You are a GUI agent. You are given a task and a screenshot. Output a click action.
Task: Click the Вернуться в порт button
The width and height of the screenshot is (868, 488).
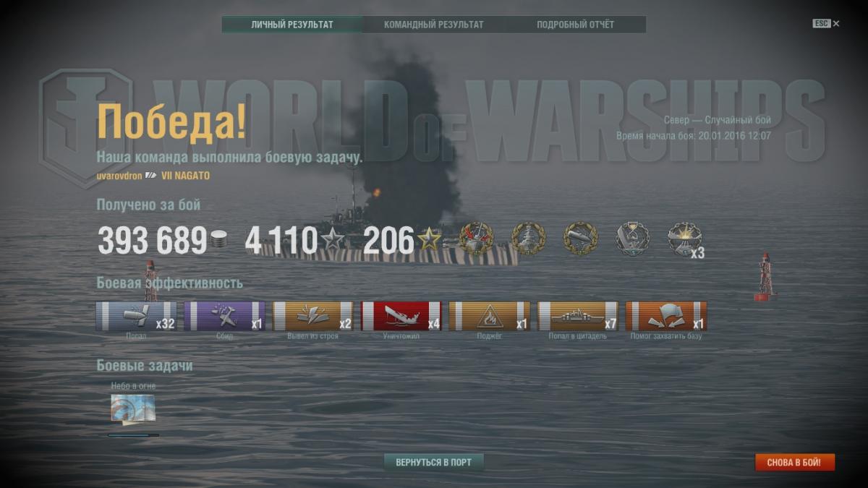[x=433, y=462]
